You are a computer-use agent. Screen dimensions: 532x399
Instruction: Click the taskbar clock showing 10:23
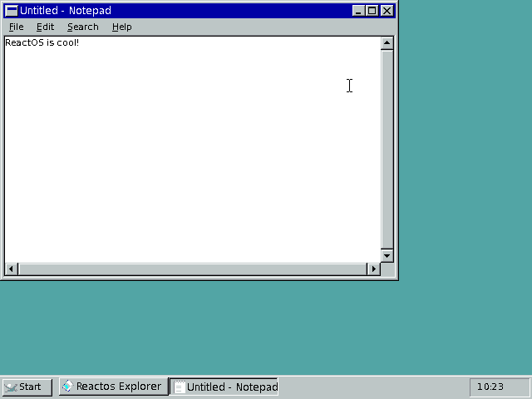coord(499,387)
